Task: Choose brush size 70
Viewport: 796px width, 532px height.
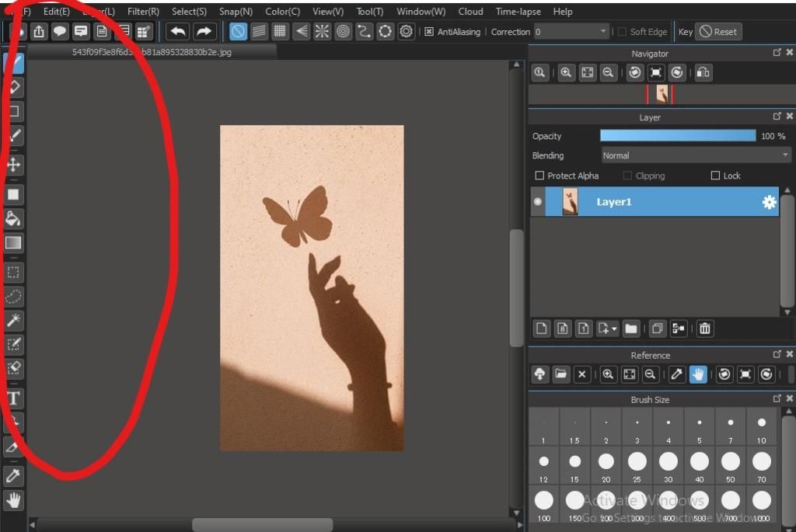Action: (x=762, y=466)
